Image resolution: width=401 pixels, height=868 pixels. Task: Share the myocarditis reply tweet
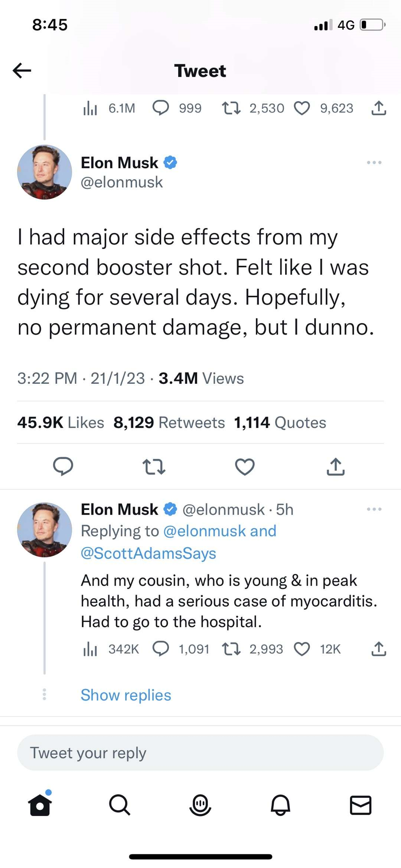pos(379,649)
